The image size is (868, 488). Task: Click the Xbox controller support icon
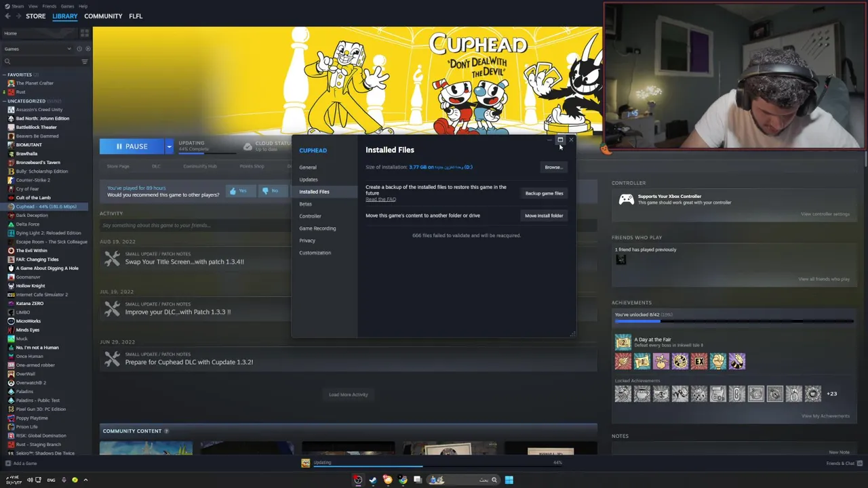pos(626,199)
